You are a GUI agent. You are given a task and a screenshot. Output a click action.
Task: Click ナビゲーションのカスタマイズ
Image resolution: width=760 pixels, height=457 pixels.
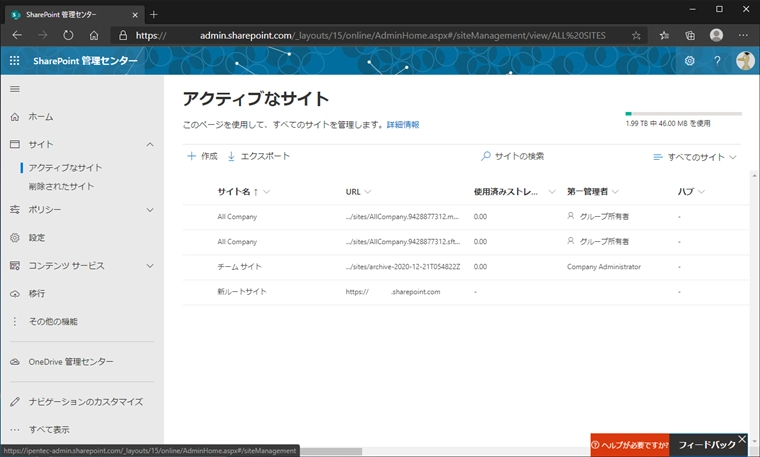[85, 402]
